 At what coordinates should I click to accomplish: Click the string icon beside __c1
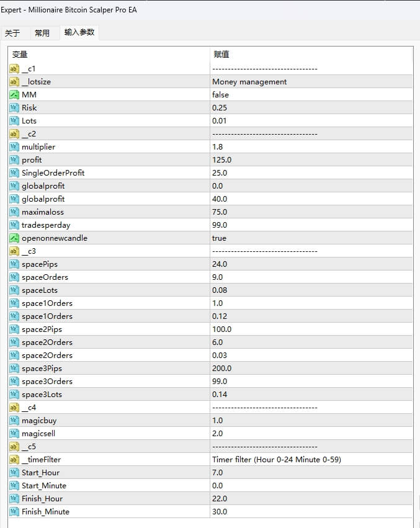click(x=14, y=69)
